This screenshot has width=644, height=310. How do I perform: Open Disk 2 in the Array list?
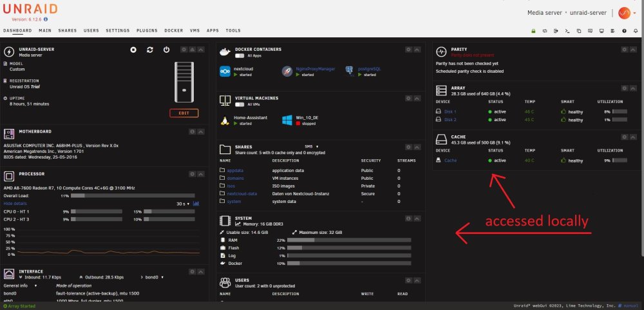pyautogui.click(x=451, y=120)
